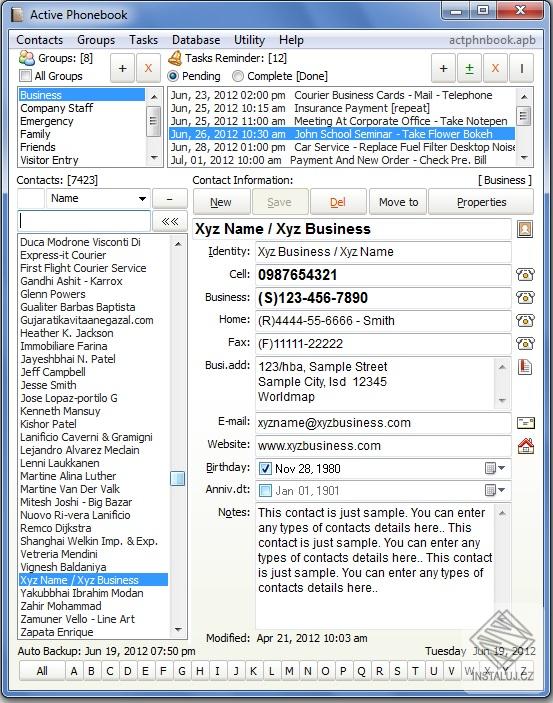Open website with the home icon
Image resolution: width=553 pixels, height=703 pixels.
526,446
